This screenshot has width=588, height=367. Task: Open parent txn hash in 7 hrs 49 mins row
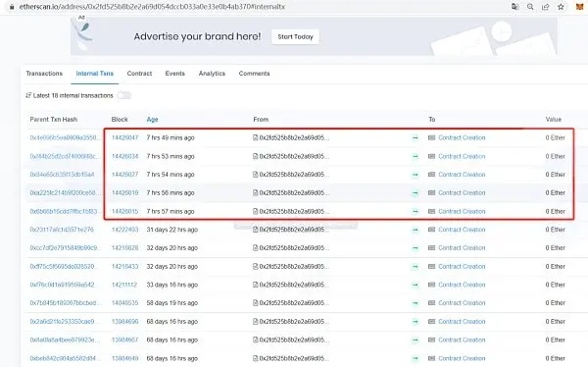click(66, 137)
